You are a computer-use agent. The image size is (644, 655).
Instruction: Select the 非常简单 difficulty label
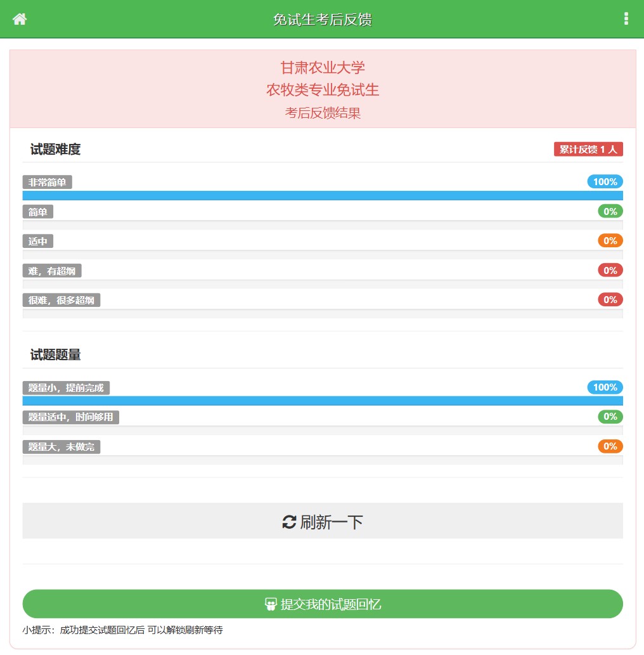pos(47,182)
